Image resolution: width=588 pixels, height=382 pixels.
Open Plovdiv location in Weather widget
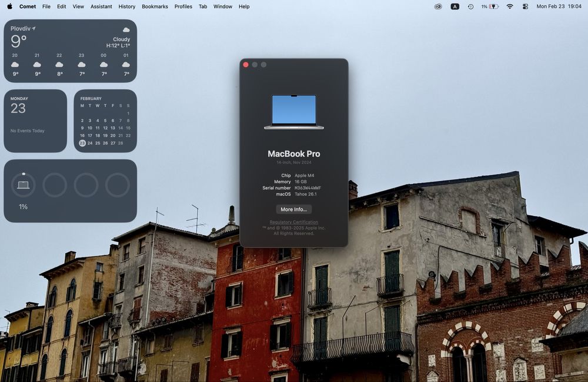pyautogui.click(x=22, y=28)
